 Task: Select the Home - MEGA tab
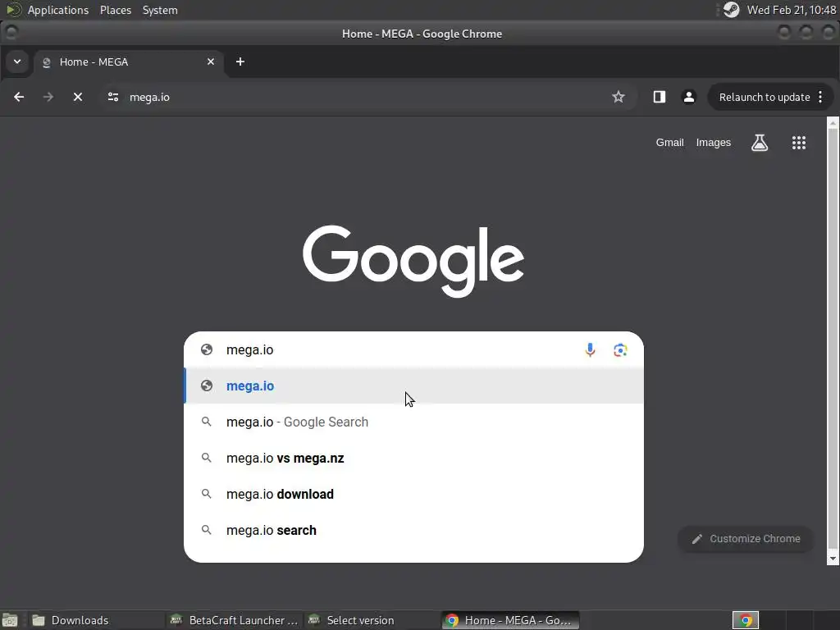(x=129, y=62)
